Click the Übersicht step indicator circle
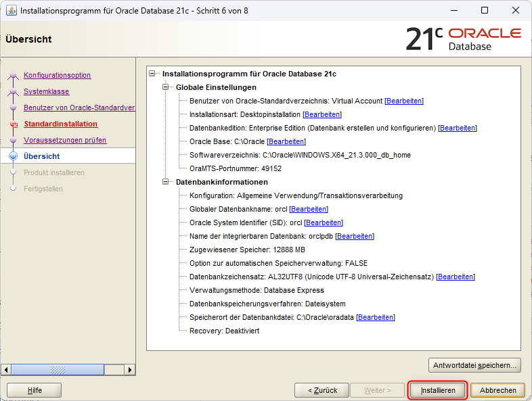 [x=14, y=156]
